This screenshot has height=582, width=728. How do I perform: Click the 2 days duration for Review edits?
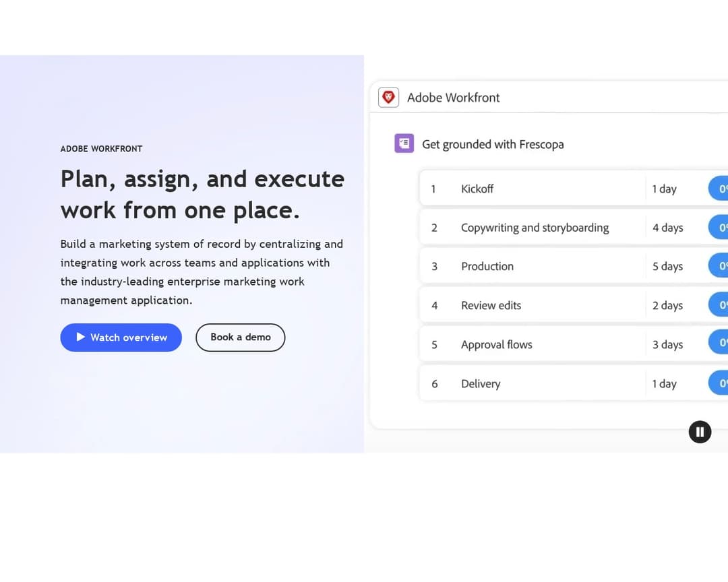(667, 305)
